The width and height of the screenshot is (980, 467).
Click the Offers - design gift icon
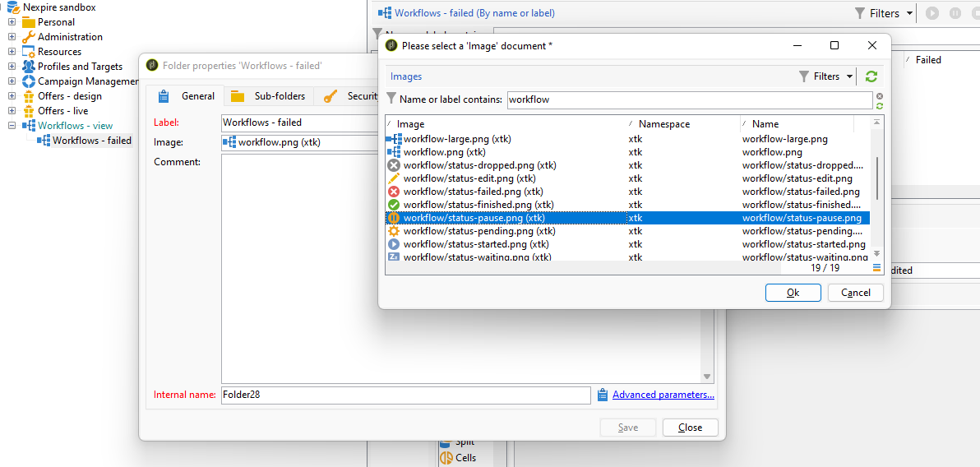coord(29,96)
